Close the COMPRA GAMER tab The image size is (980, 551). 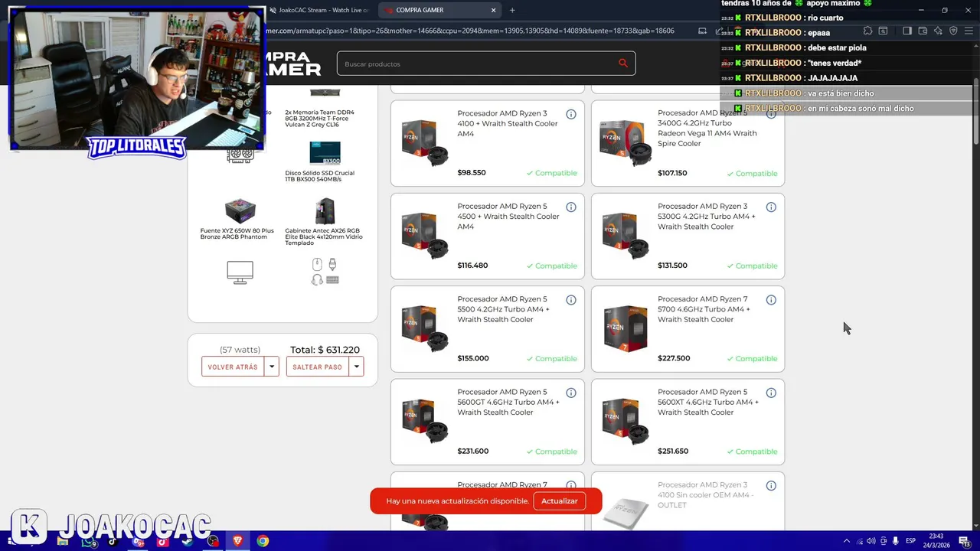point(493,10)
